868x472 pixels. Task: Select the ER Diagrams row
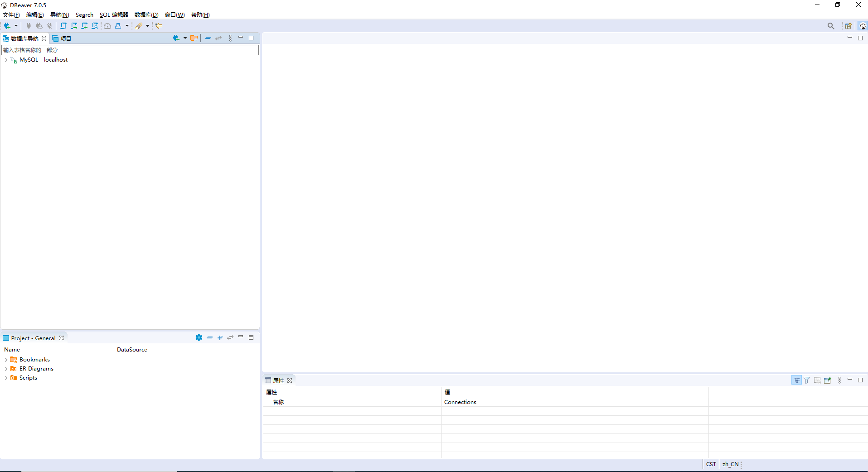(x=36, y=369)
